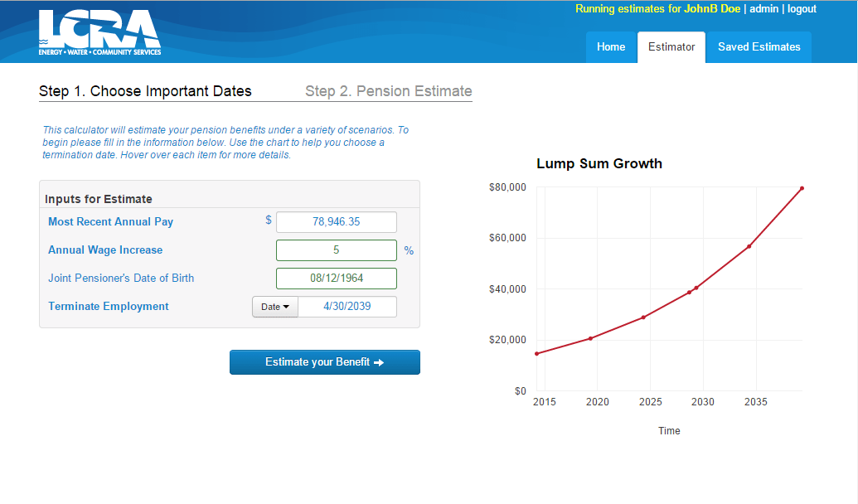Screen dimensions: 858x504
Task: Click the Estimate your Benefit button
Action: tap(324, 362)
